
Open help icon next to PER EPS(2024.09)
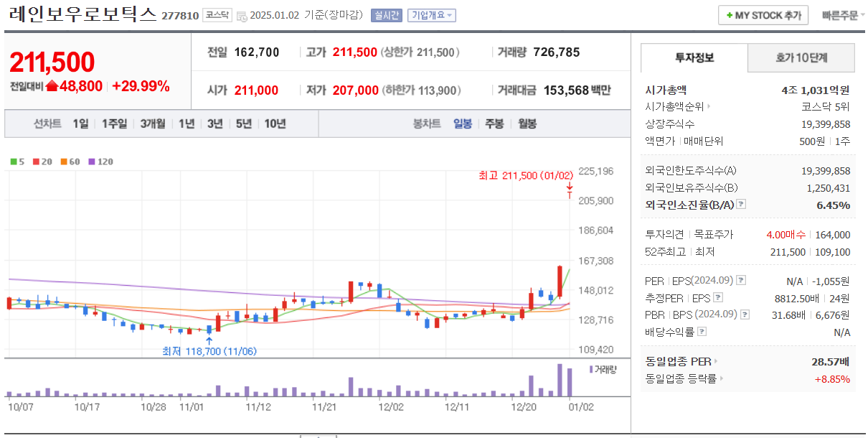pyautogui.click(x=741, y=281)
